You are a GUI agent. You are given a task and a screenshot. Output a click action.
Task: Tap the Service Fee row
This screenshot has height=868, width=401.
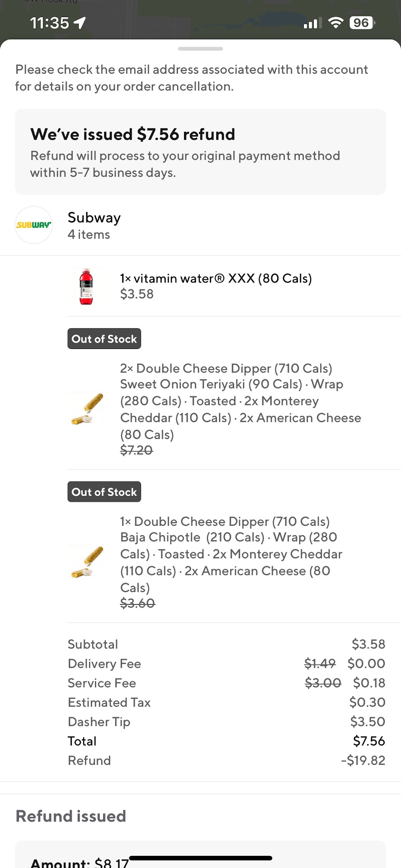[x=226, y=683]
